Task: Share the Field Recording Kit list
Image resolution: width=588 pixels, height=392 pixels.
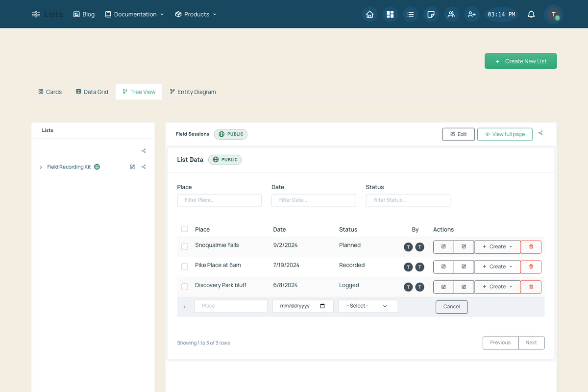Action: 144,167
